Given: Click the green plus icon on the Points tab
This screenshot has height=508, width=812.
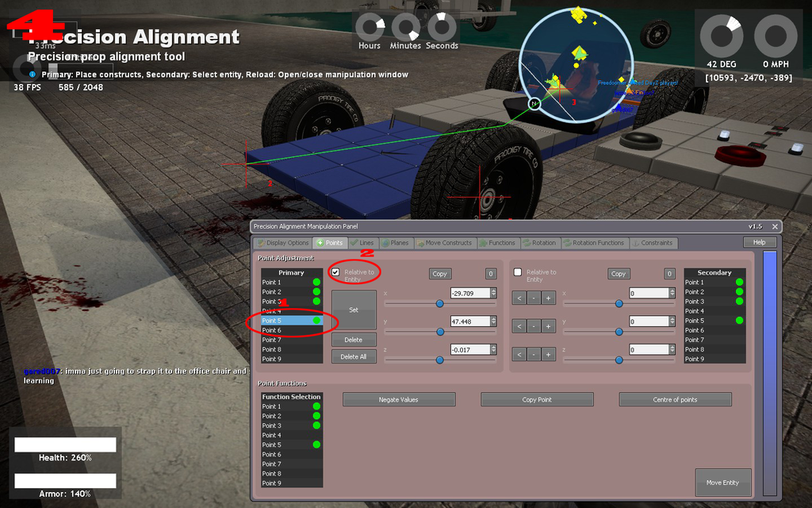Looking at the screenshot, I should click(319, 243).
